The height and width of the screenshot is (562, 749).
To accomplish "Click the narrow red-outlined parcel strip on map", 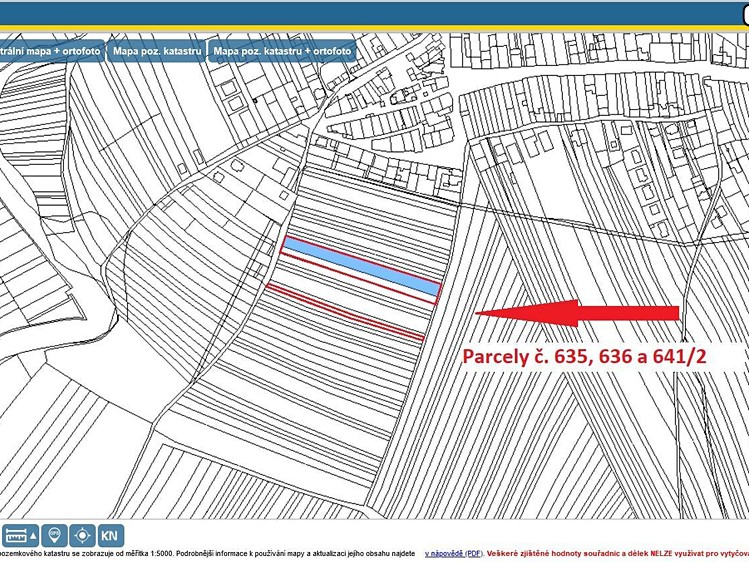I will [345, 311].
